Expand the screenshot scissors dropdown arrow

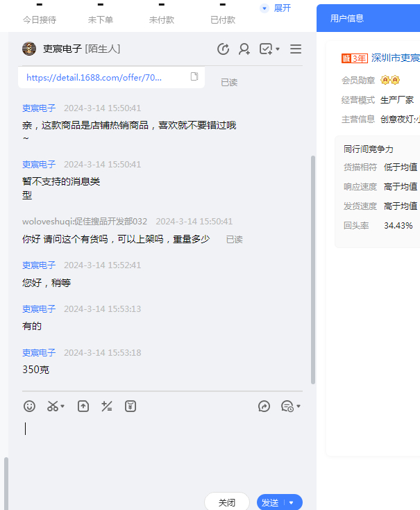click(x=63, y=406)
